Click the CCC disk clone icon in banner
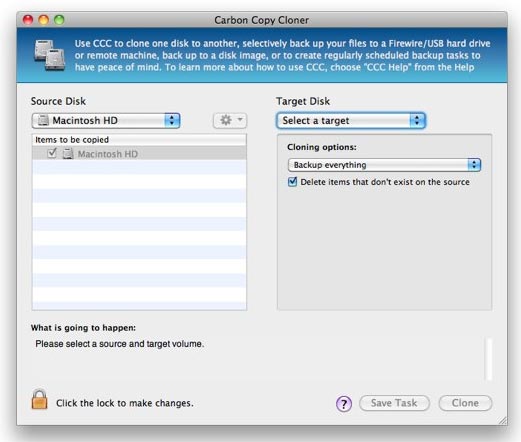This screenshot has width=521, height=442. (x=49, y=55)
